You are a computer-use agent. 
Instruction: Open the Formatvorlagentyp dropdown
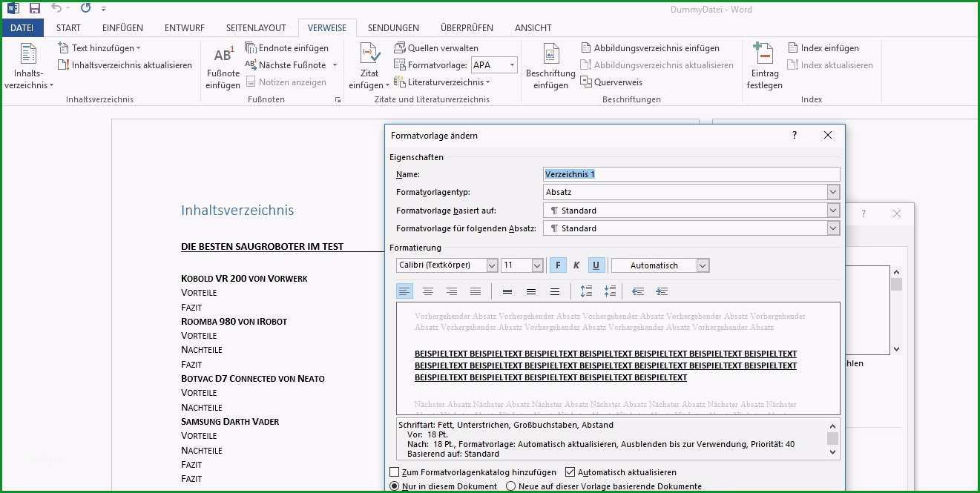click(833, 192)
